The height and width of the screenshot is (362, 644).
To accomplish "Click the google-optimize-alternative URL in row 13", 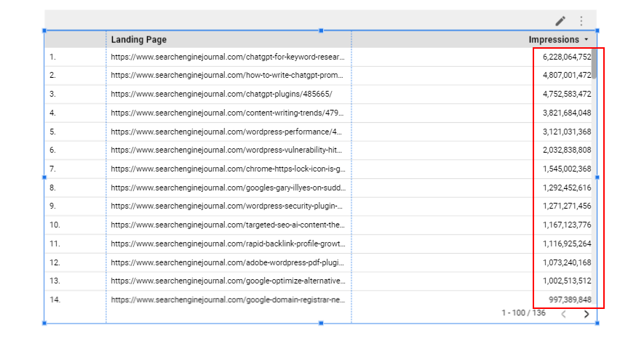I will click(x=228, y=281).
